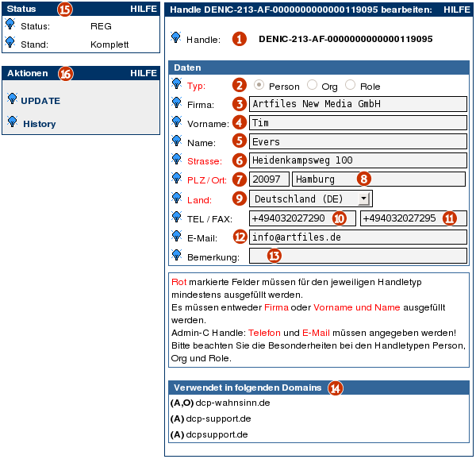Screen dimensions: 476x459
Task: Open the History action link
Action: (x=40, y=124)
